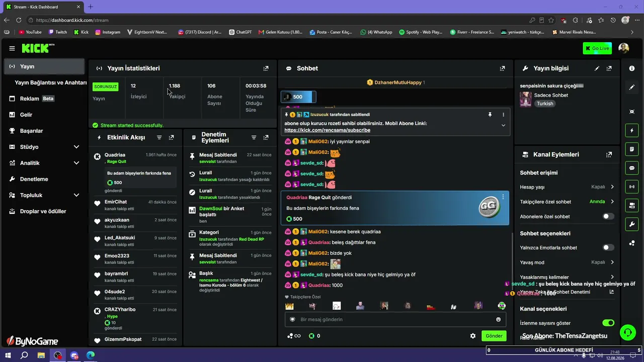Pop out the Yayın bilgisi panel

(609, 68)
